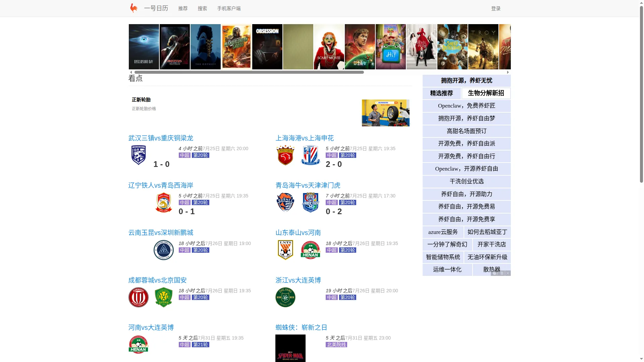Open match 辽宁铁人vs青岛西海岸
Screen dimensions: 644x362
tap(161, 185)
